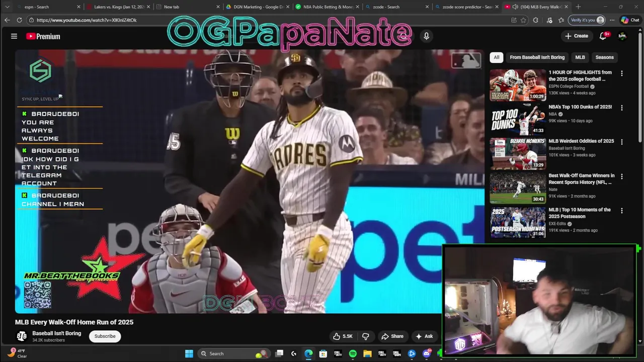Open Baseball Isn't Boring channel name link

pyautogui.click(x=56, y=333)
